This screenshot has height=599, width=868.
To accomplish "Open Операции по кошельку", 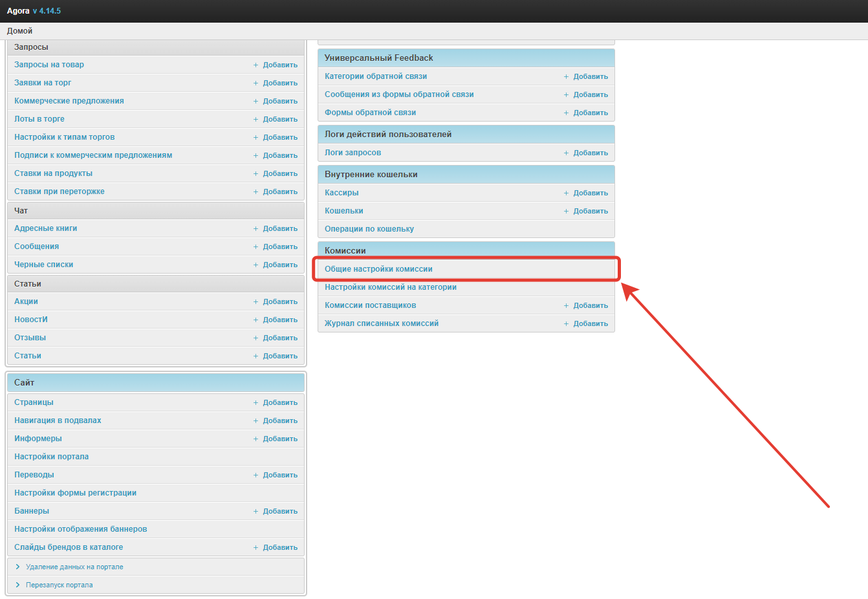I will (x=369, y=229).
